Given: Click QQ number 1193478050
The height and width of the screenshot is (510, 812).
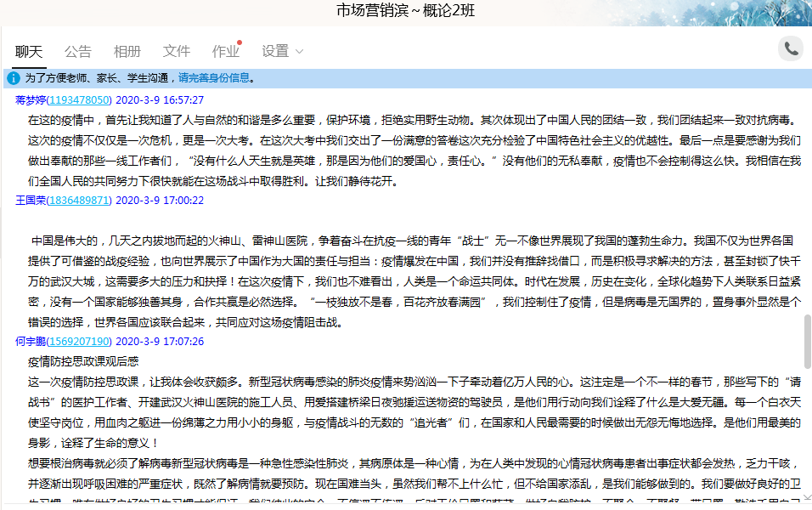Looking at the screenshot, I should coord(79,100).
